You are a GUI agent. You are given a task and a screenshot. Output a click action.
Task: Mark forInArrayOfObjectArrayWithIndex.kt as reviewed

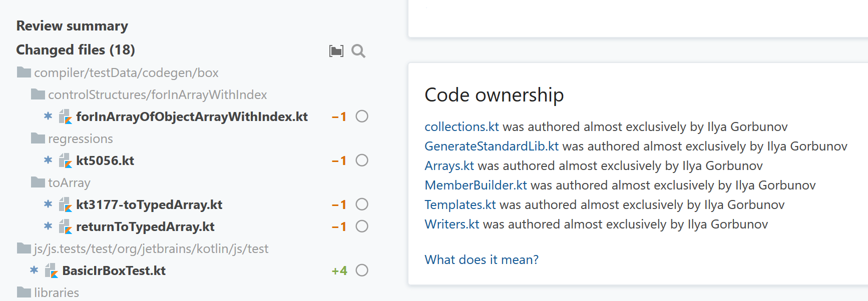362,116
